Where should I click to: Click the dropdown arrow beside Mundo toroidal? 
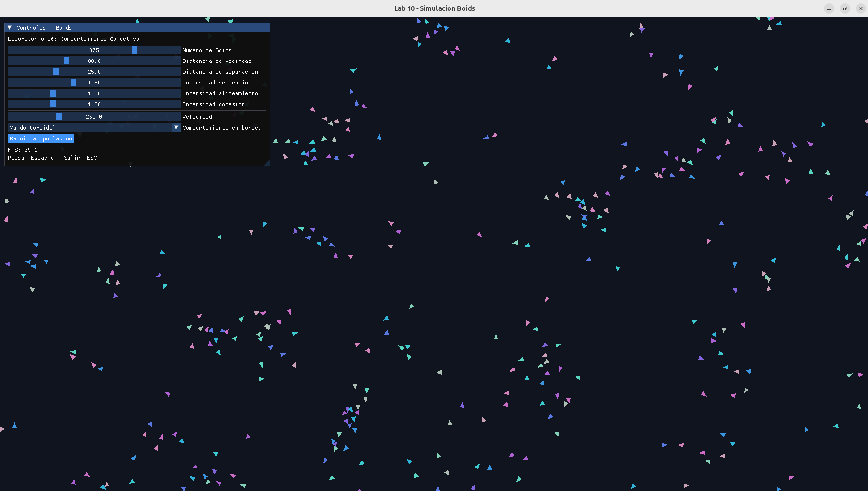point(176,128)
